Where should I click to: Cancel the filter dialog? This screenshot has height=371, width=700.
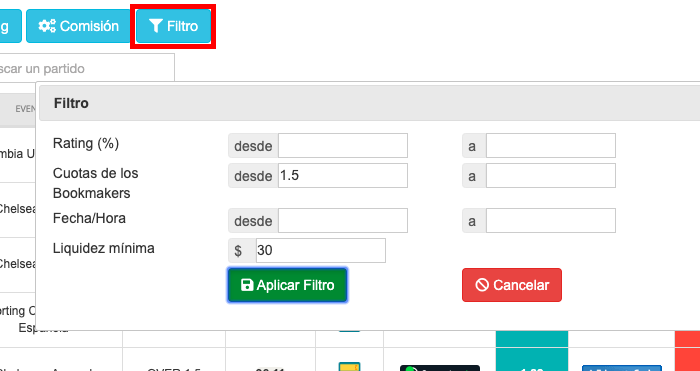(512, 285)
